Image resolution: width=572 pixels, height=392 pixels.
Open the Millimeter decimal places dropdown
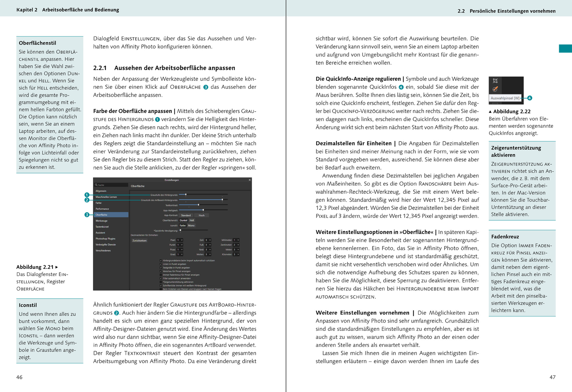tap(236, 240)
